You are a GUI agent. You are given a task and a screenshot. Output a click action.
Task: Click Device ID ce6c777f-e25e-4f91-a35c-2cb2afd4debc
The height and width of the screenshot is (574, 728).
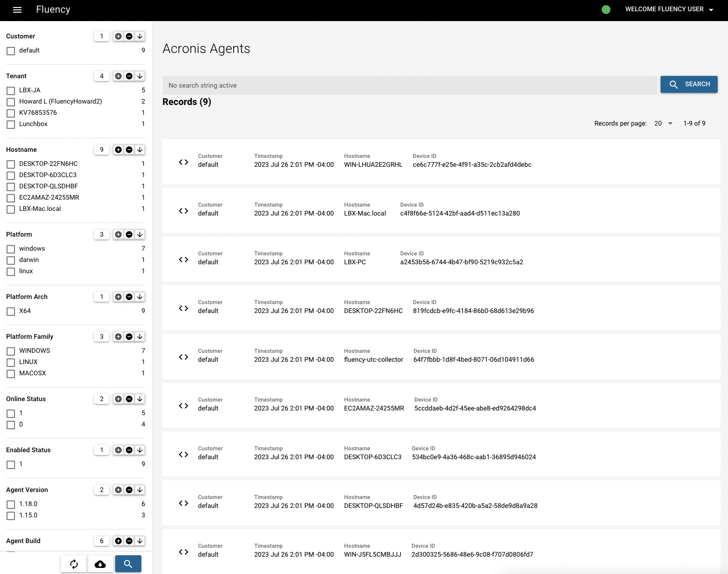coord(472,164)
